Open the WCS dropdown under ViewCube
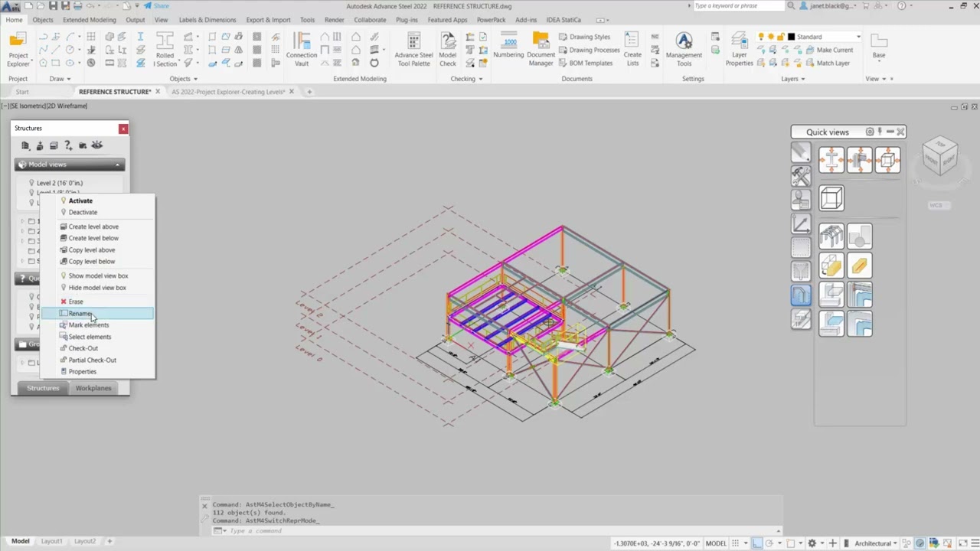Screen dimensions: 980x551 point(939,205)
